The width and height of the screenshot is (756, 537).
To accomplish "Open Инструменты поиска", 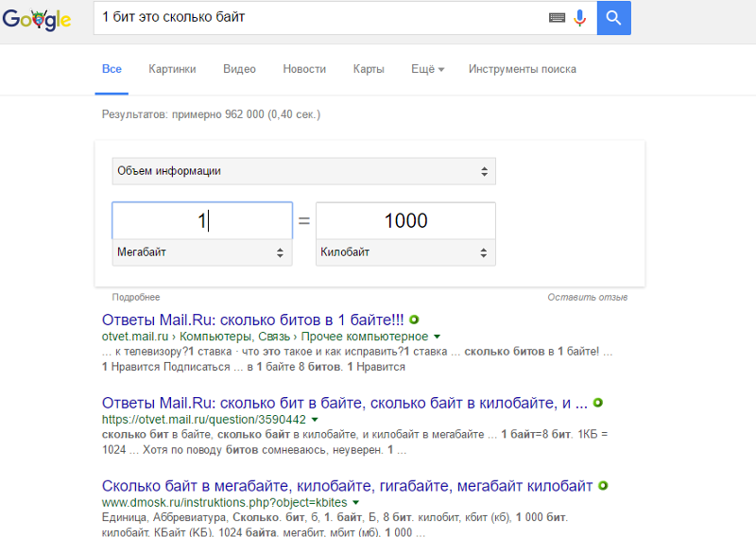I will (x=523, y=69).
